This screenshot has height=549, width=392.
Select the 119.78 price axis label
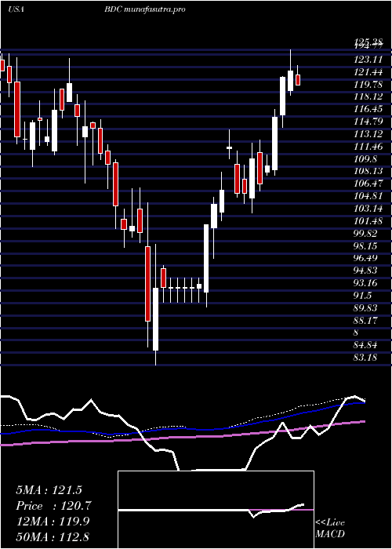tap(368, 85)
